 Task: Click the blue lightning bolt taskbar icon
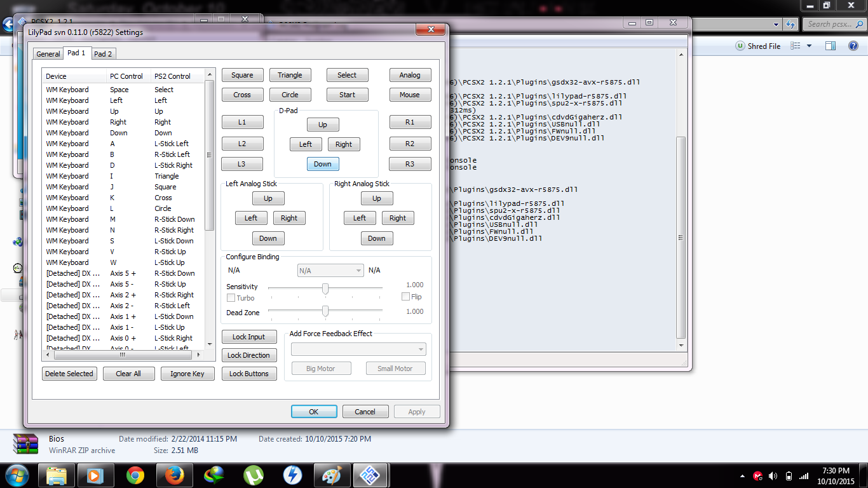tap(292, 475)
